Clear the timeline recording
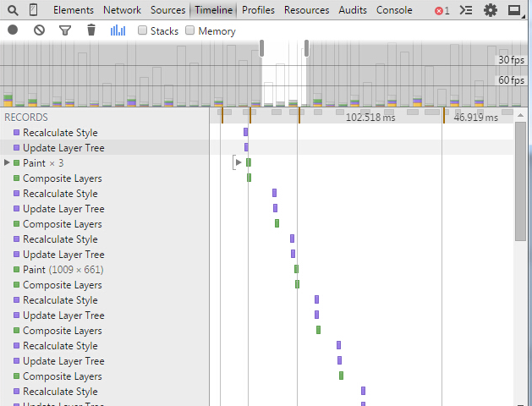Viewport: 532px width, 406px height. (x=40, y=30)
